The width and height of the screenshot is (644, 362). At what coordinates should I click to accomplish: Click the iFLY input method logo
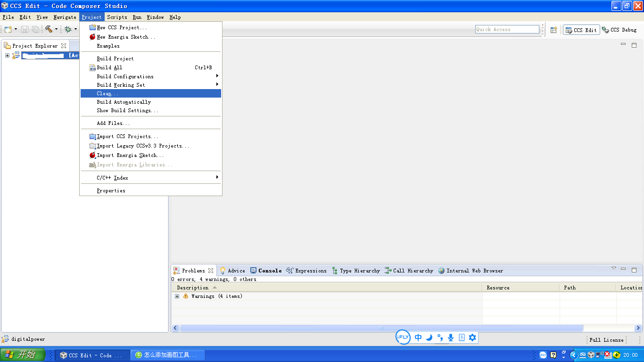tap(403, 337)
